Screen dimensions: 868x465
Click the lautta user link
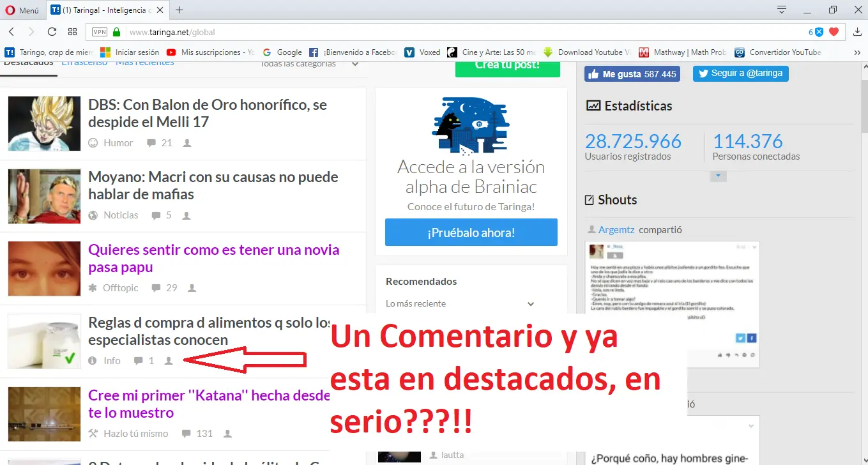452,455
